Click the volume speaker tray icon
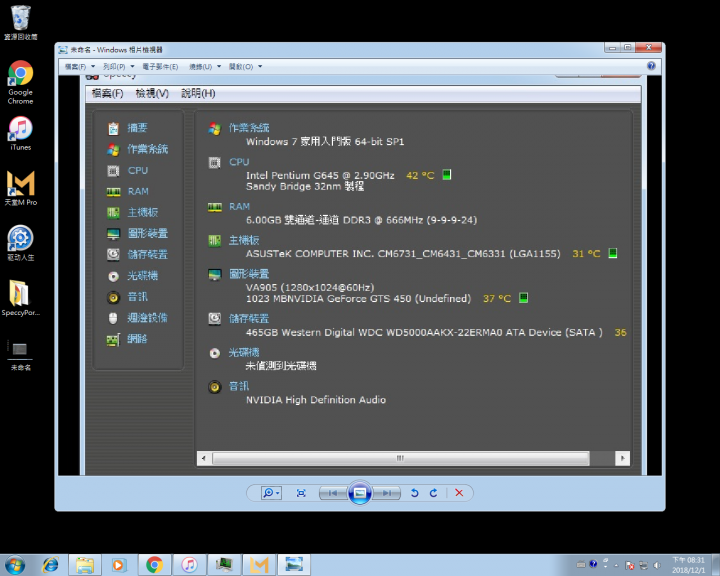This screenshot has height=576, width=720. 658,565
